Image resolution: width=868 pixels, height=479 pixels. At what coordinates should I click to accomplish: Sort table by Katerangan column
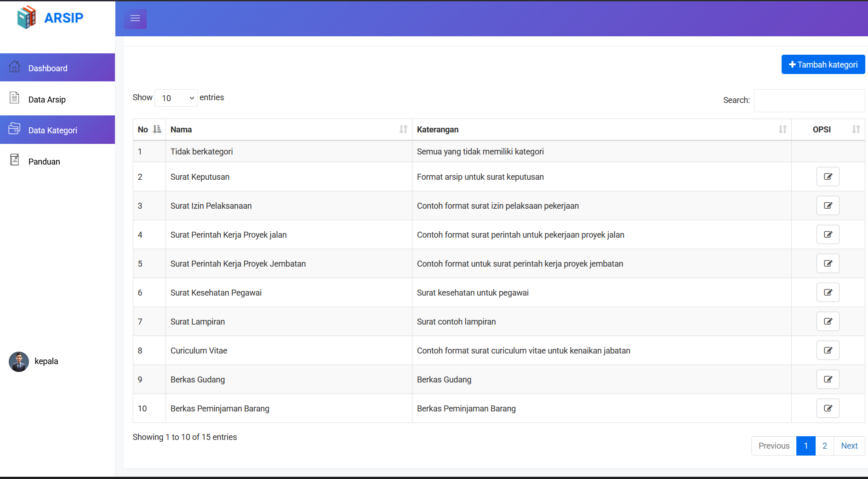pyautogui.click(x=602, y=130)
